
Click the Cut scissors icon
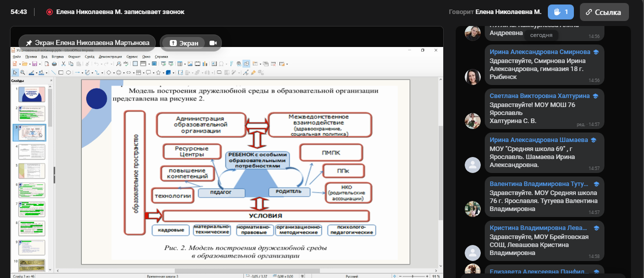(x=64, y=64)
